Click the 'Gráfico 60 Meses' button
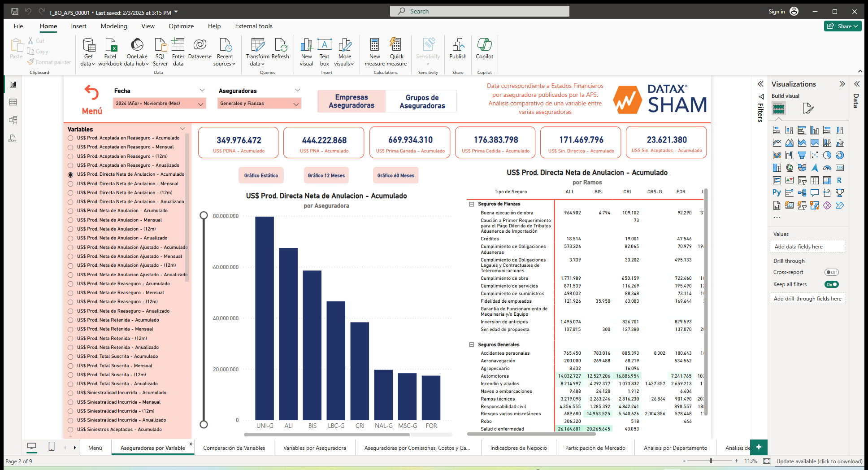Image resolution: width=868 pixels, height=470 pixels. 395,175
